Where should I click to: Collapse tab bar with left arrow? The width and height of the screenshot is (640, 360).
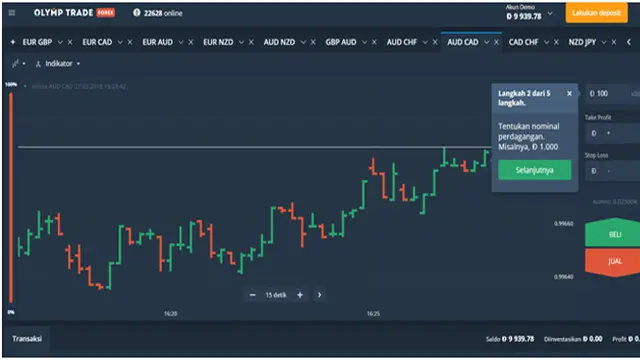point(629,42)
